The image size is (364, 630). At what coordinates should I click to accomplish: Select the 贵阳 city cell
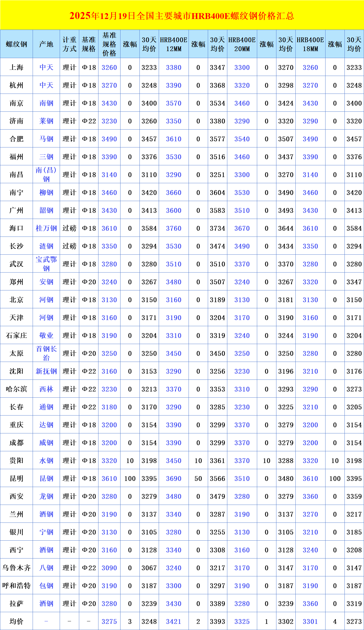point(16,461)
